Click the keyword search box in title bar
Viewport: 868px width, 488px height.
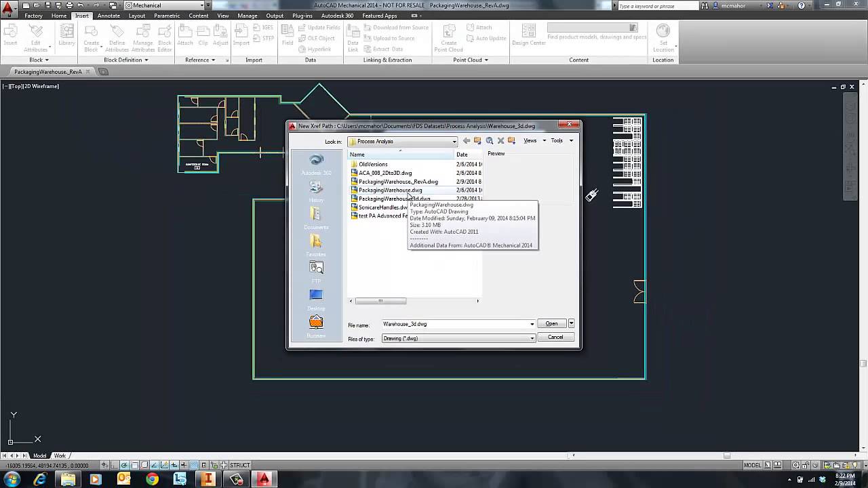click(656, 6)
